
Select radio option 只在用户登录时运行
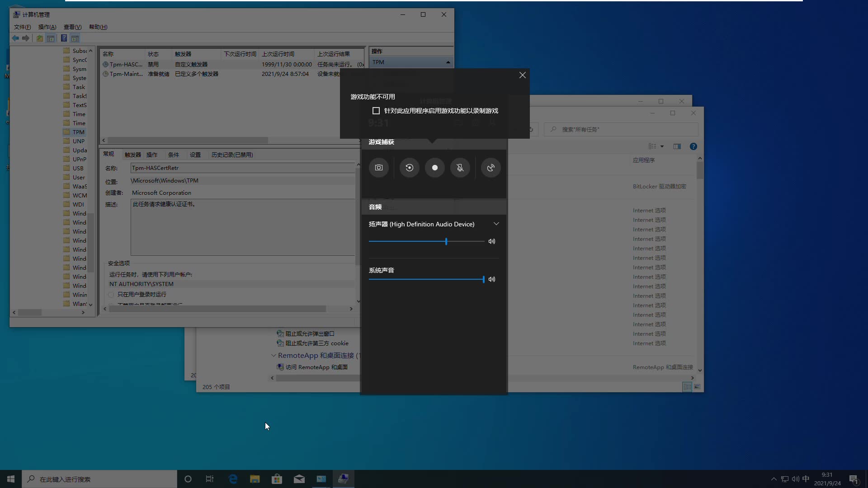tap(137, 294)
